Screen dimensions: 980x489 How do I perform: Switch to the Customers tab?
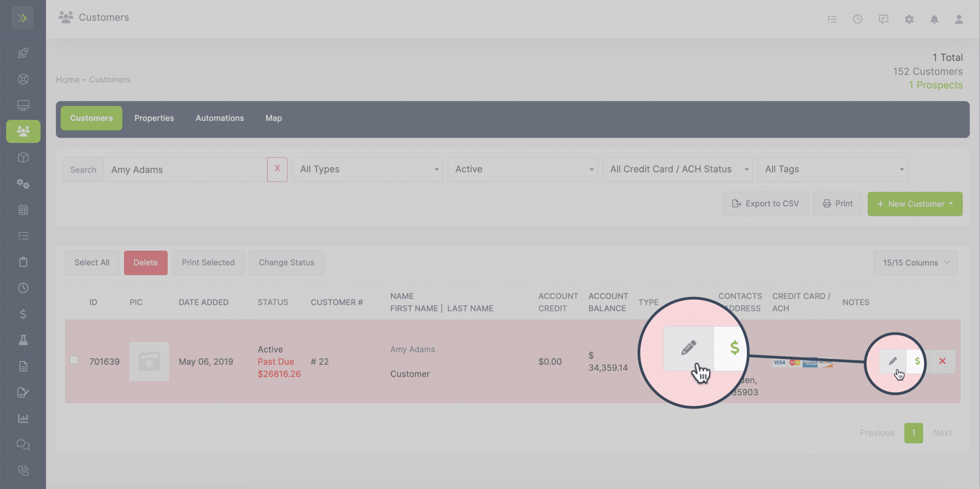91,118
